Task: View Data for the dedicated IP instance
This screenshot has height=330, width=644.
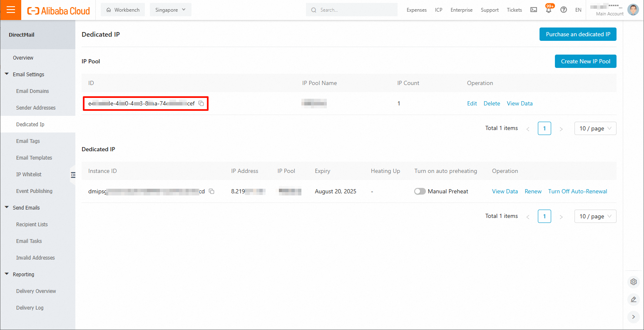Action: (x=505, y=191)
